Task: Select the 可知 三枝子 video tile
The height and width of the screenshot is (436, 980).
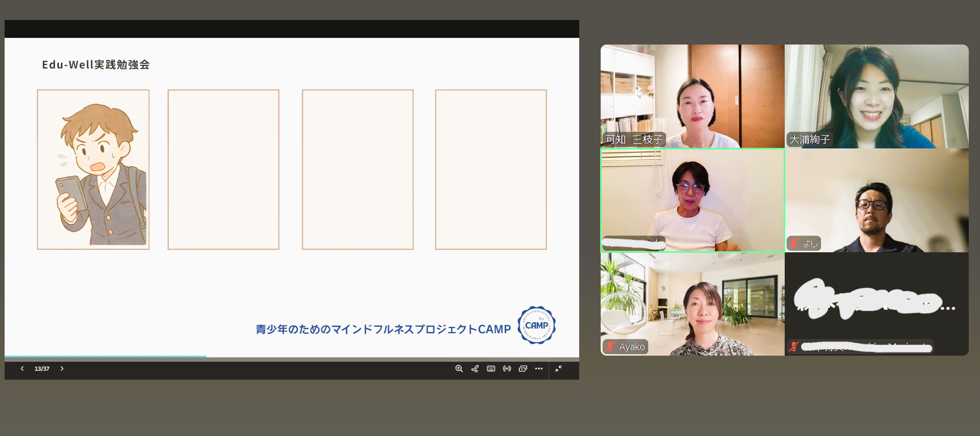Action: point(693,96)
